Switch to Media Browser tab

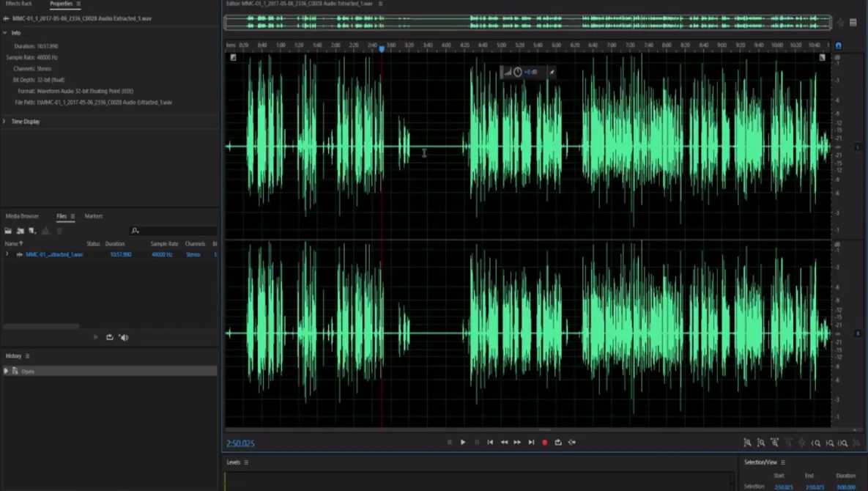tap(22, 216)
